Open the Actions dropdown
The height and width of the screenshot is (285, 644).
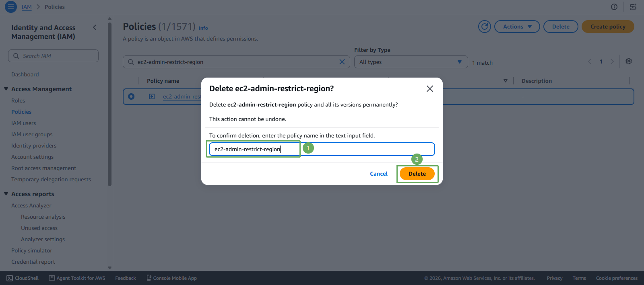point(517,27)
